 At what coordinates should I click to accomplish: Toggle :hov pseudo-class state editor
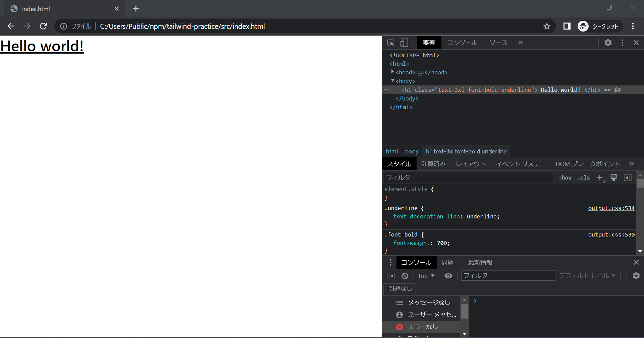(565, 178)
